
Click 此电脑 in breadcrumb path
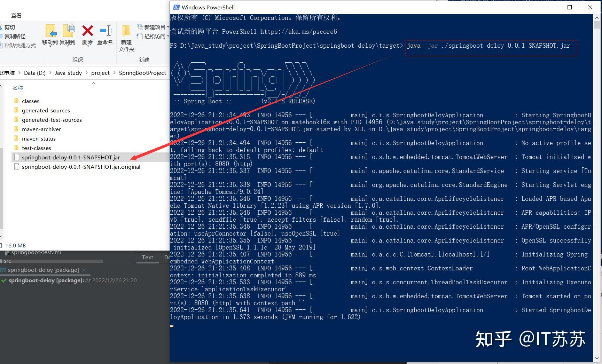pyautogui.click(x=7, y=73)
